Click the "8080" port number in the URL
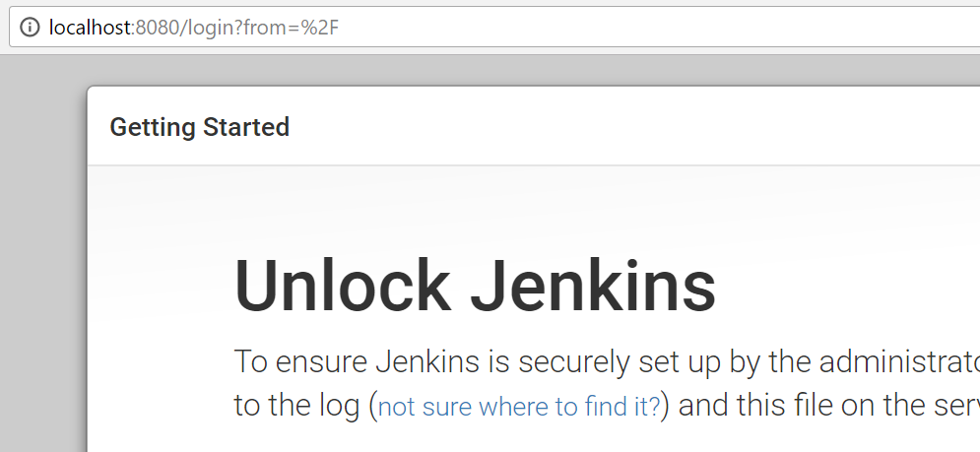The width and height of the screenshot is (980, 452). [x=157, y=27]
